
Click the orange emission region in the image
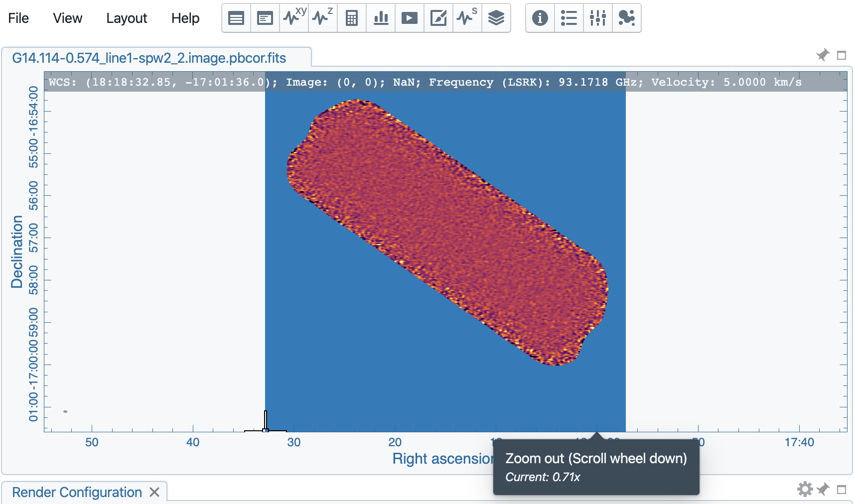(x=447, y=231)
